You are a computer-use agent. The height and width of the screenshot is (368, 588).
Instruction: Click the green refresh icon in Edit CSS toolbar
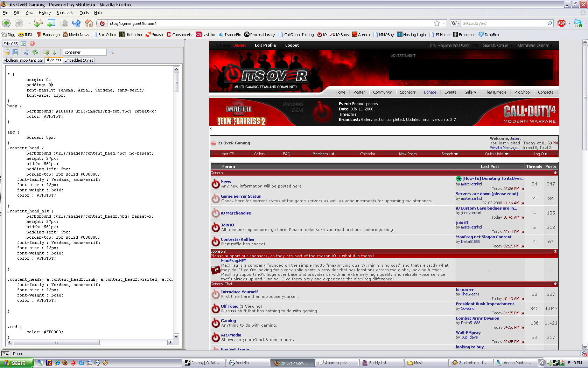pyautogui.click(x=35, y=52)
